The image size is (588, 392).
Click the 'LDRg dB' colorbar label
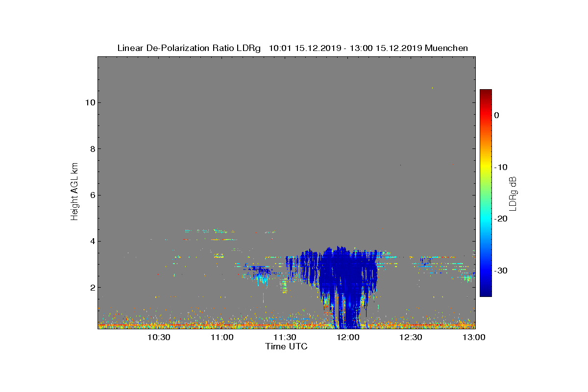(x=513, y=194)
